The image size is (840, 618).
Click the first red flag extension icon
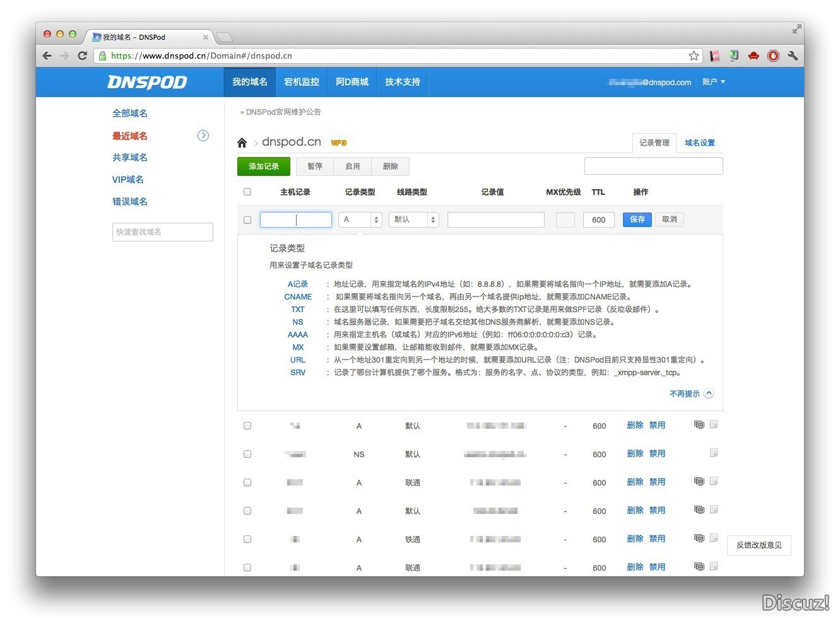pyautogui.click(x=714, y=55)
